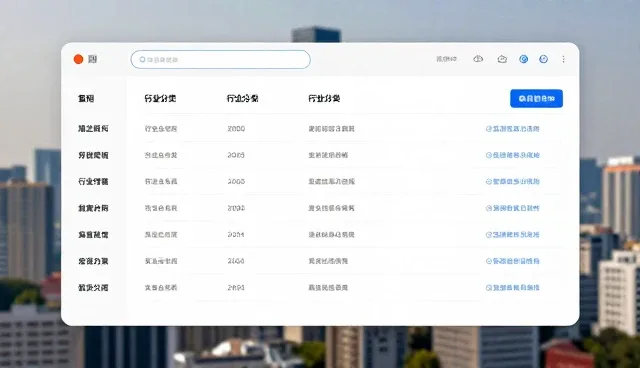Click the year value 2000 cell

[x=236, y=129]
